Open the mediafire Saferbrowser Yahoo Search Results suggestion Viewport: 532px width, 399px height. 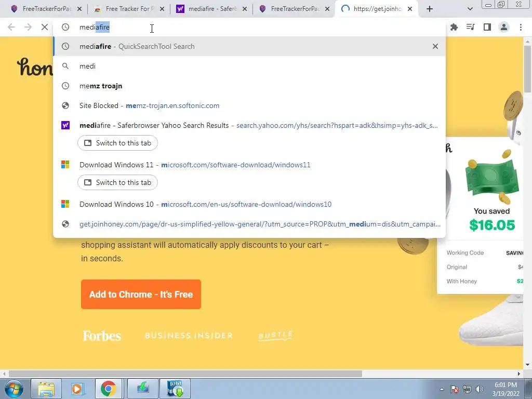pos(249,125)
